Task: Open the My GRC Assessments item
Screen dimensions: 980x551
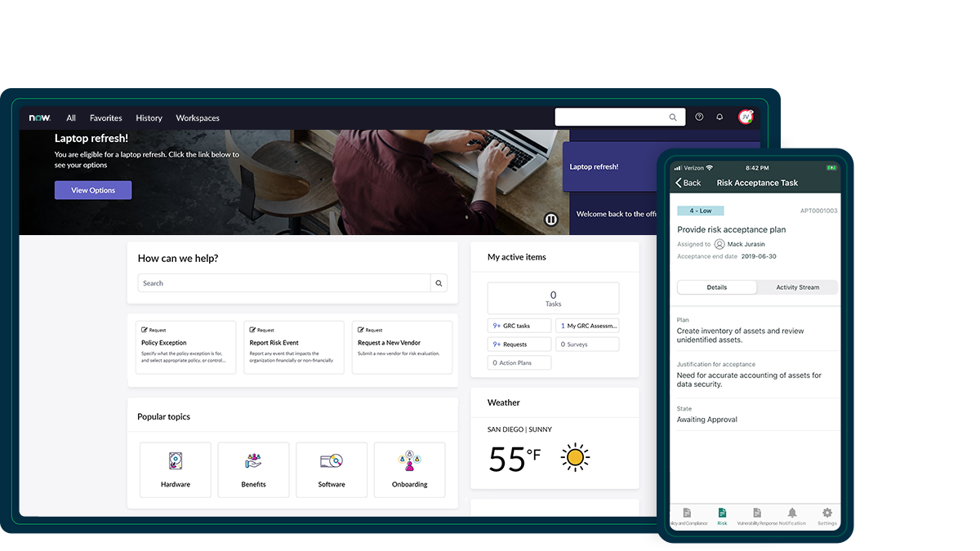Action: click(587, 326)
